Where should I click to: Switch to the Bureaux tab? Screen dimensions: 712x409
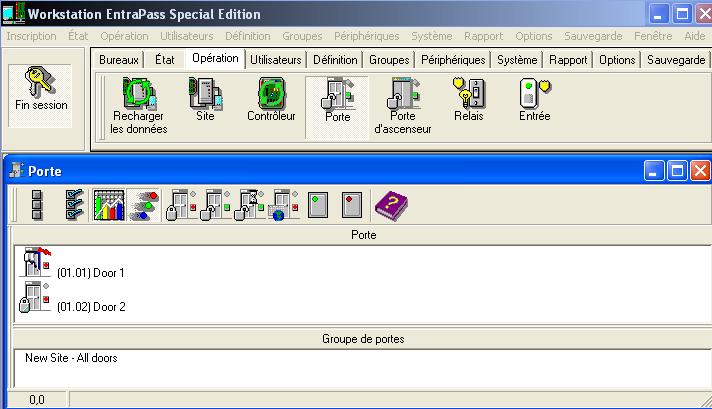click(x=119, y=59)
